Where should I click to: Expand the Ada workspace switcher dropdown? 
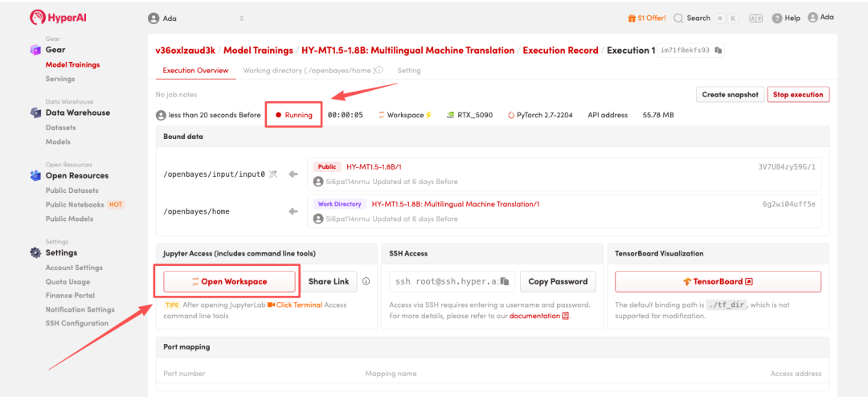[241, 18]
